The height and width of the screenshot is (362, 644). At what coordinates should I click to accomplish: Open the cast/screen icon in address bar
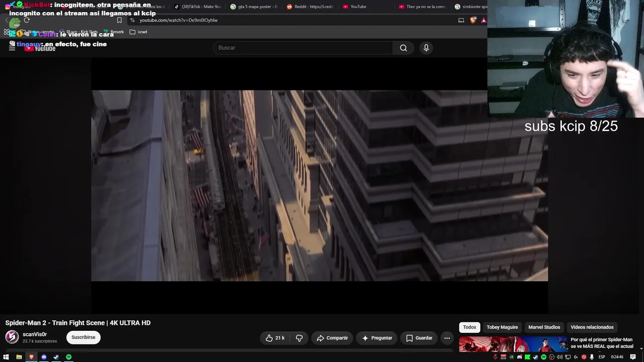(x=461, y=20)
